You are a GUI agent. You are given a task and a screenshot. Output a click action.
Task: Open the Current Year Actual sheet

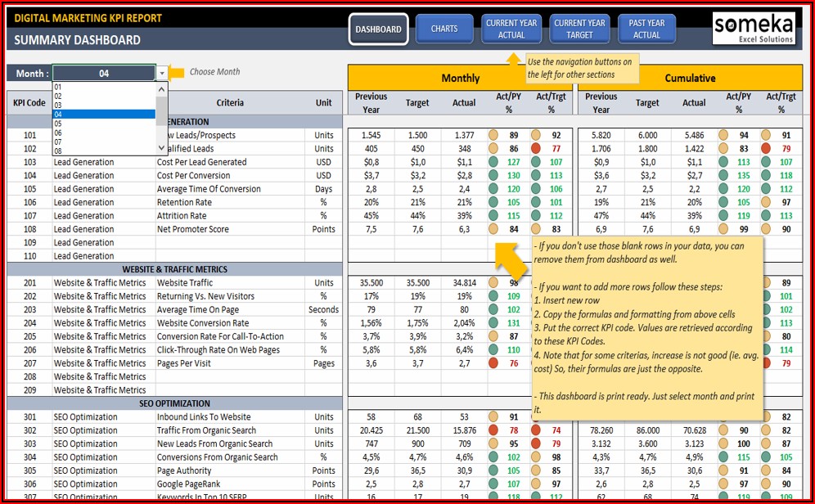(x=511, y=29)
